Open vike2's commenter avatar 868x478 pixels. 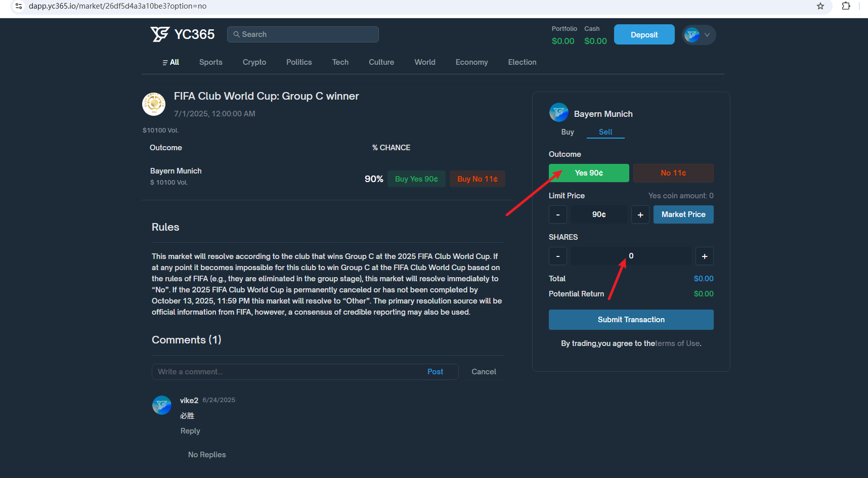pyautogui.click(x=162, y=405)
